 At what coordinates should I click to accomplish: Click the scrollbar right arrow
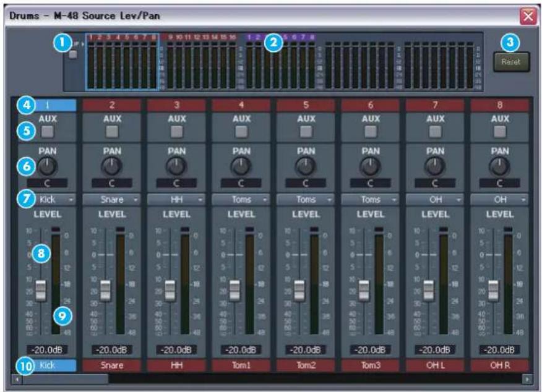pos(527,379)
